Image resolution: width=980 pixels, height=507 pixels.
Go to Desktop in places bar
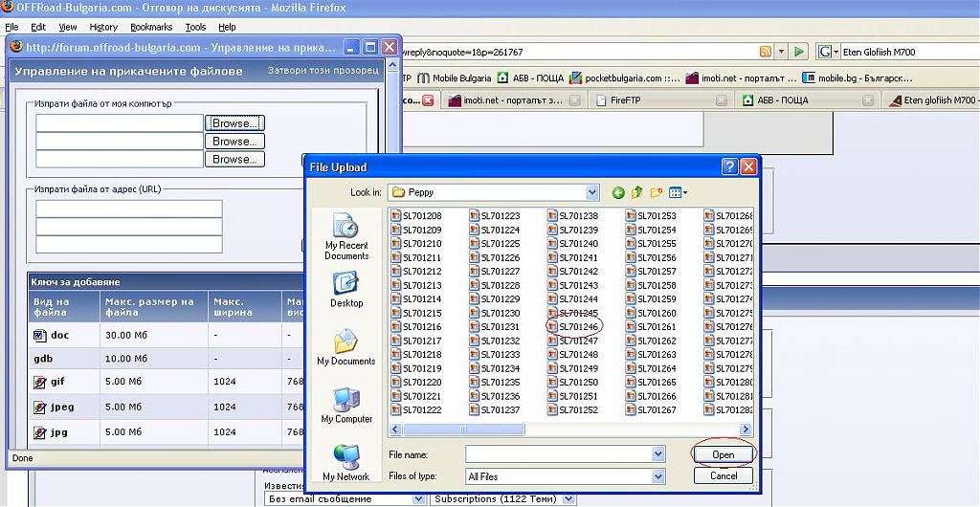[x=345, y=290]
